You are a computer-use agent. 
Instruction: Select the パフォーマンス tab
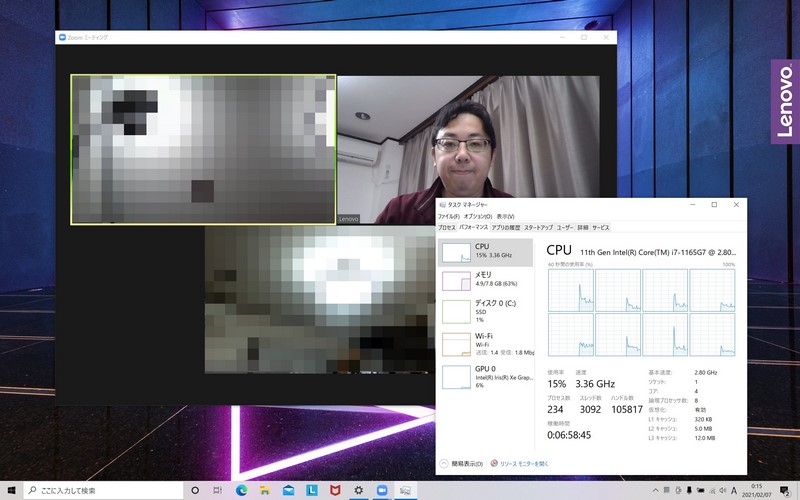point(473,227)
